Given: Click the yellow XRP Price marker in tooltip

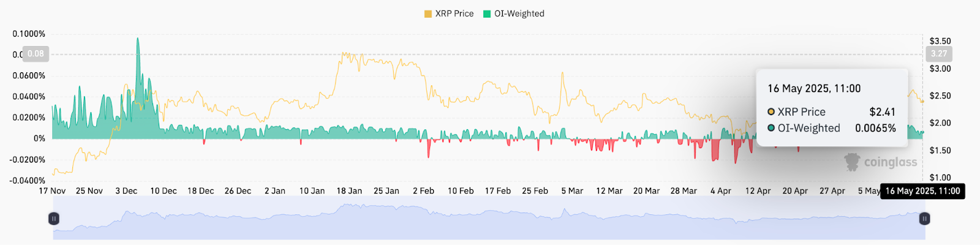Looking at the screenshot, I should 771,111.
